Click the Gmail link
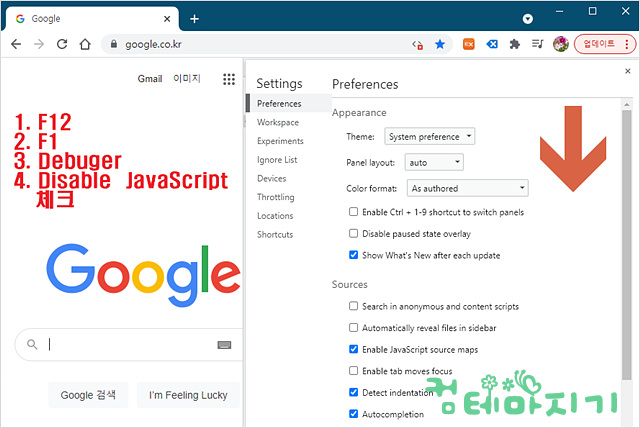The width and height of the screenshot is (640, 428). pyautogui.click(x=150, y=79)
